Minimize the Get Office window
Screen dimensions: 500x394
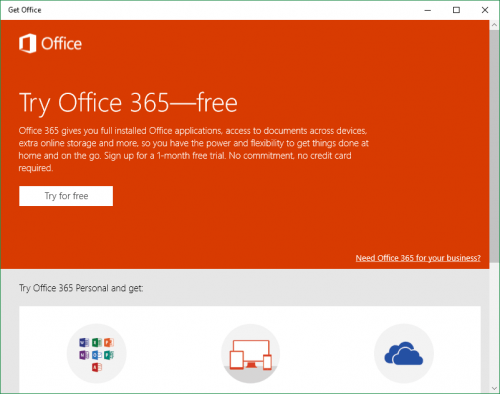pyautogui.click(x=428, y=10)
